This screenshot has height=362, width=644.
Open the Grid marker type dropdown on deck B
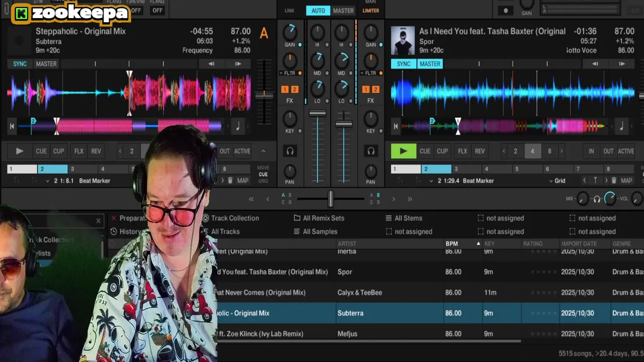(x=556, y=180)
